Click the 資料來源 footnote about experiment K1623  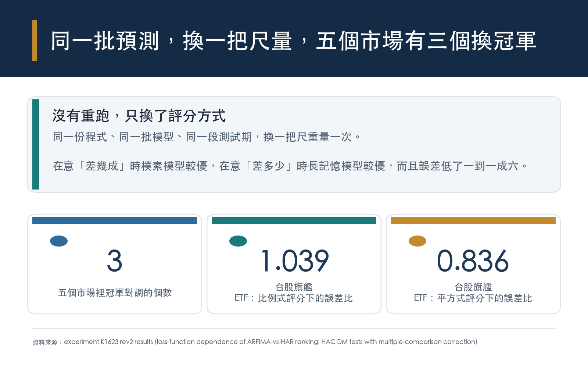tap(255, 342)
